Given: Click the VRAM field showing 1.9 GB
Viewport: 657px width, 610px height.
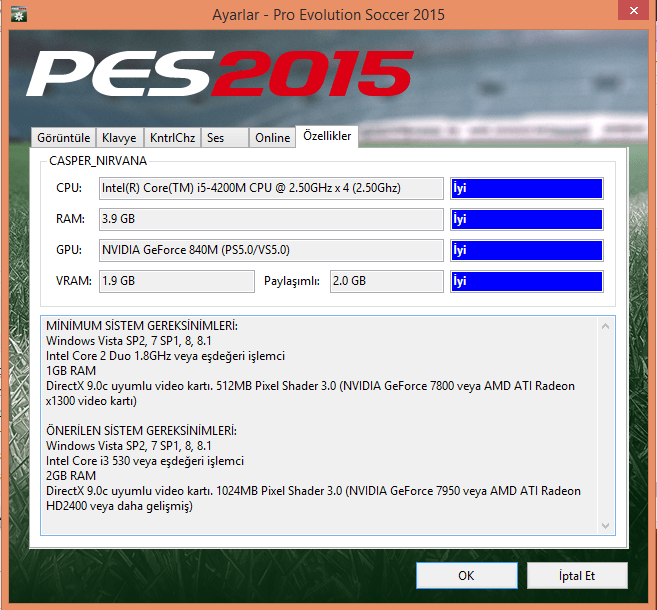Looking at the screenshot, I should (x=177, y=281).
